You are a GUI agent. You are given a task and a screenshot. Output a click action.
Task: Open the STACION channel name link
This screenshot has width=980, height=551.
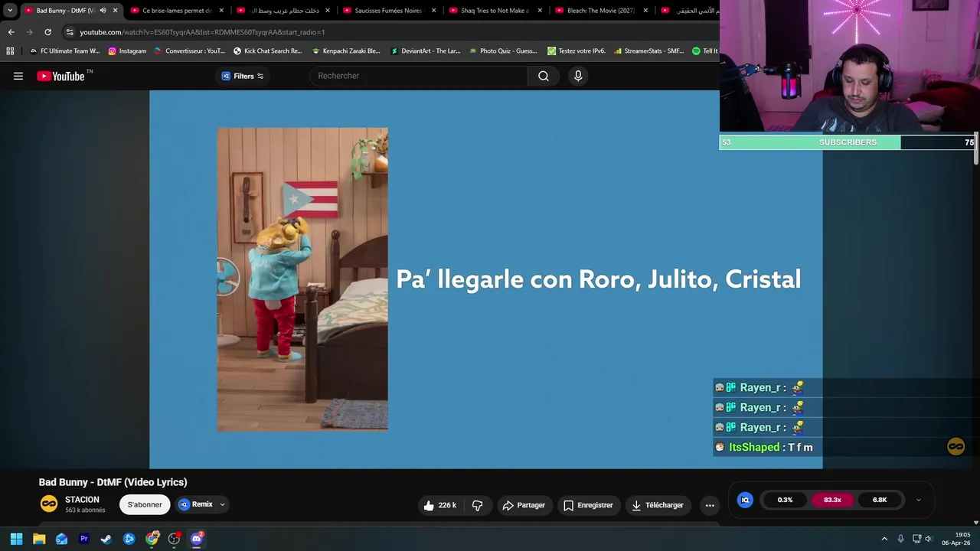[82, 500]
